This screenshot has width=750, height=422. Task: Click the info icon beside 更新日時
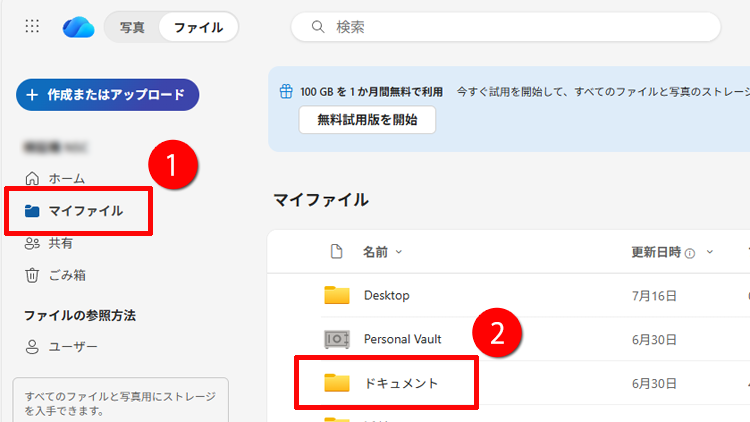coord(690,253)
